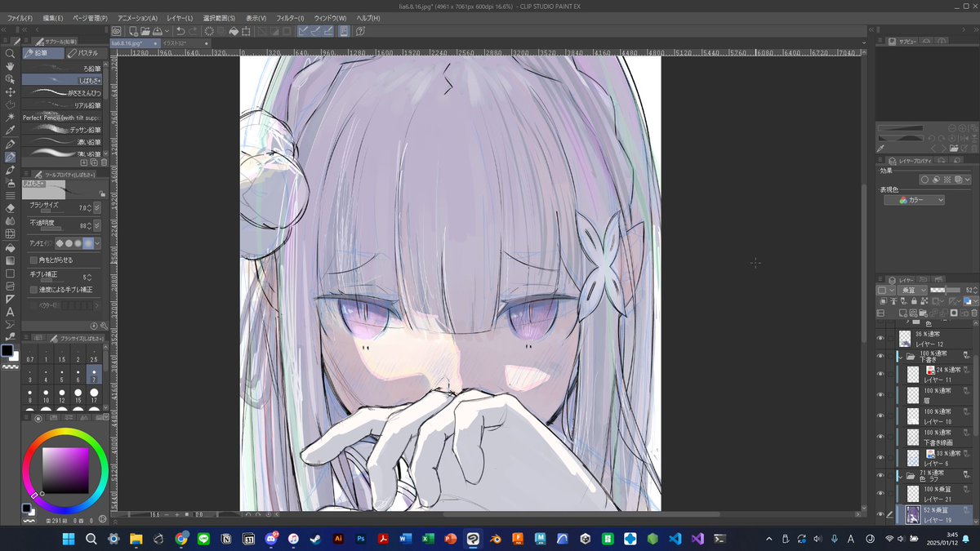This screenshot has height=551, width=980.
Task: Select the Hand move tool
Action: [x=10, y=67]
